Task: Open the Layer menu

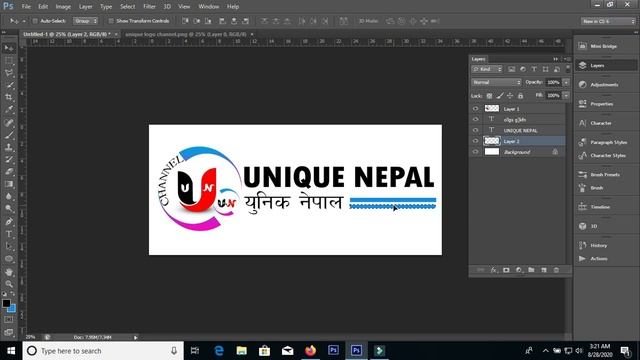Action: (x=85, y=7)
